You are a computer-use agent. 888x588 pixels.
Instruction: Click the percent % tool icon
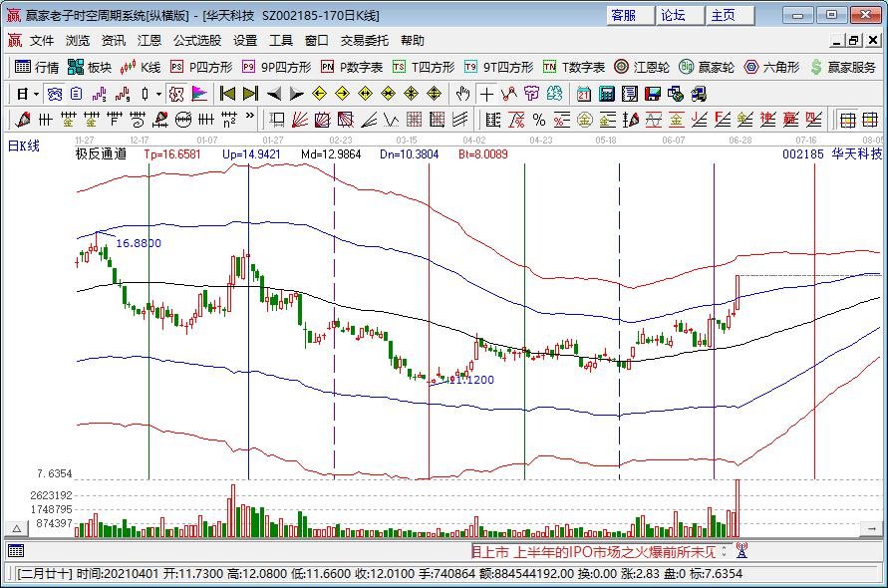pyautogui.click(x=539, y=119)
